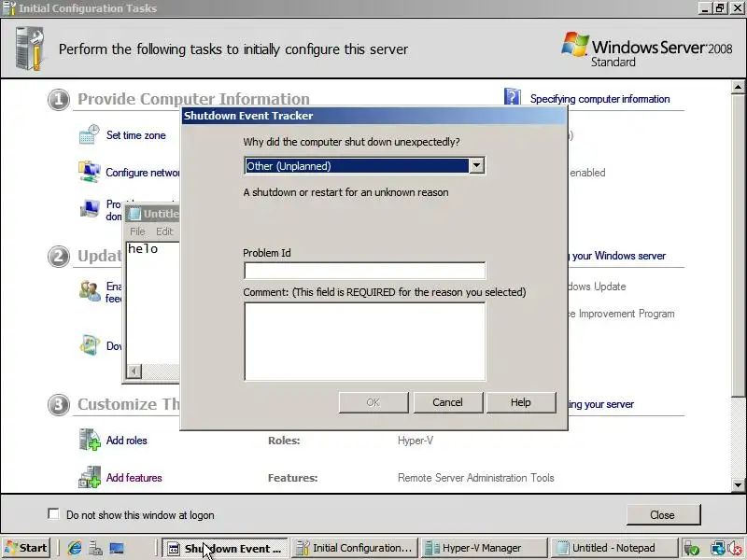Click into the Comment text area
The height and width of the screenshot is (560, 747).
coord(364,342)
